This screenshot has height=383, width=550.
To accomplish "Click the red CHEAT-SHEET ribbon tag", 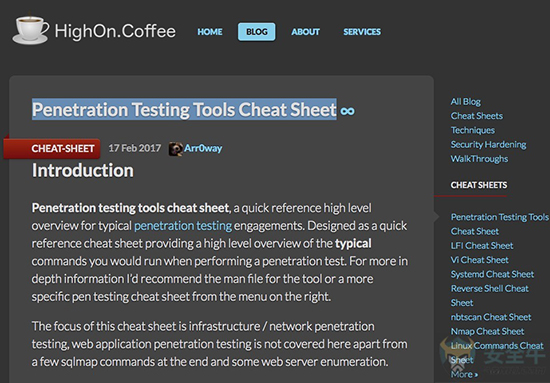I will click(x=52, y=148).
